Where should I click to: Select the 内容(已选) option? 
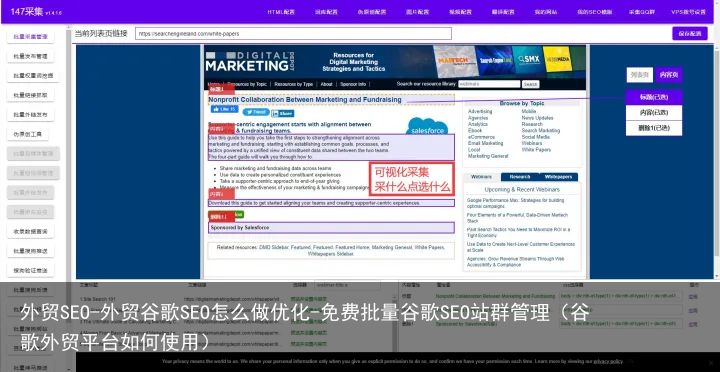[x=654, y=113]
